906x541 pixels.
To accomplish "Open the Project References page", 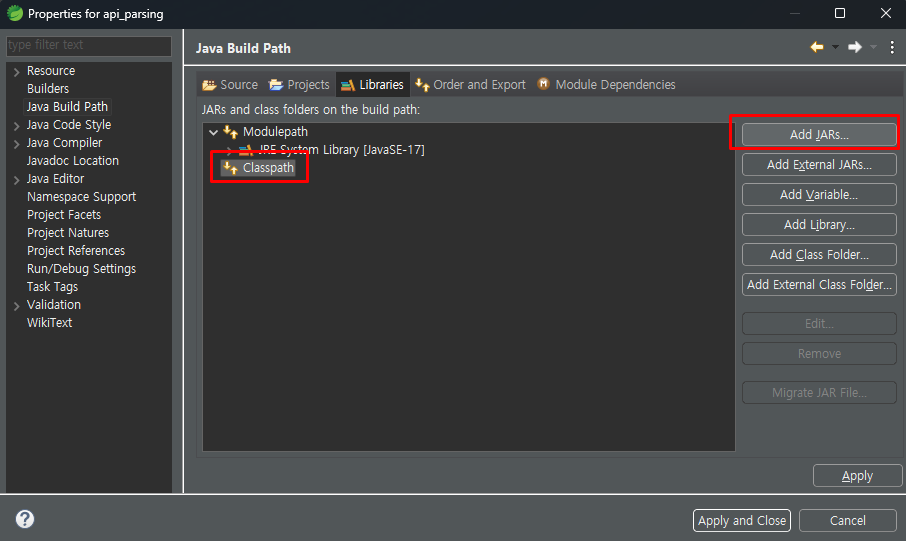I will [76, 250].
